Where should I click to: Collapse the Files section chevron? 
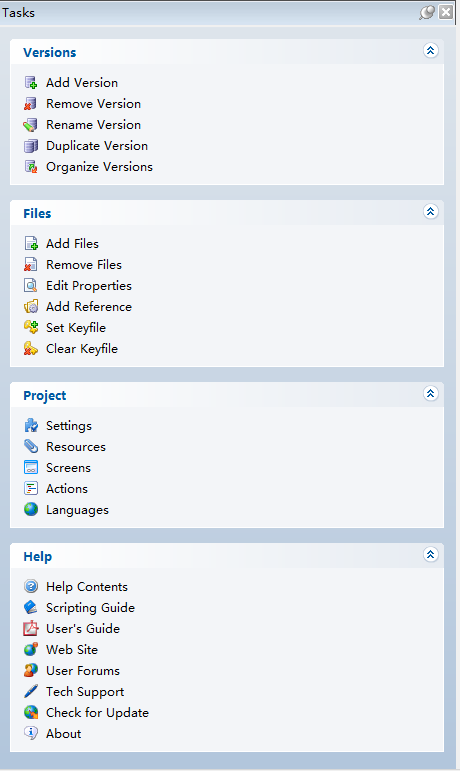(x=431, y=211)
